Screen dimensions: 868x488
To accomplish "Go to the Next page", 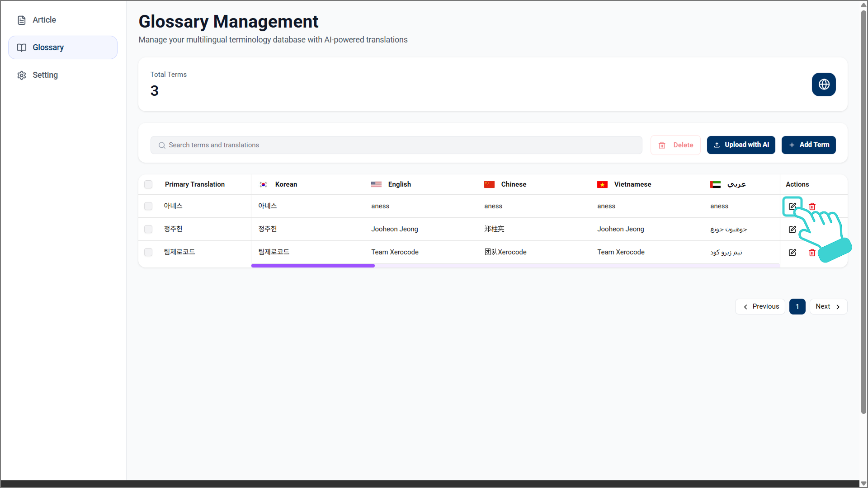I will click(x=828, y=306).
